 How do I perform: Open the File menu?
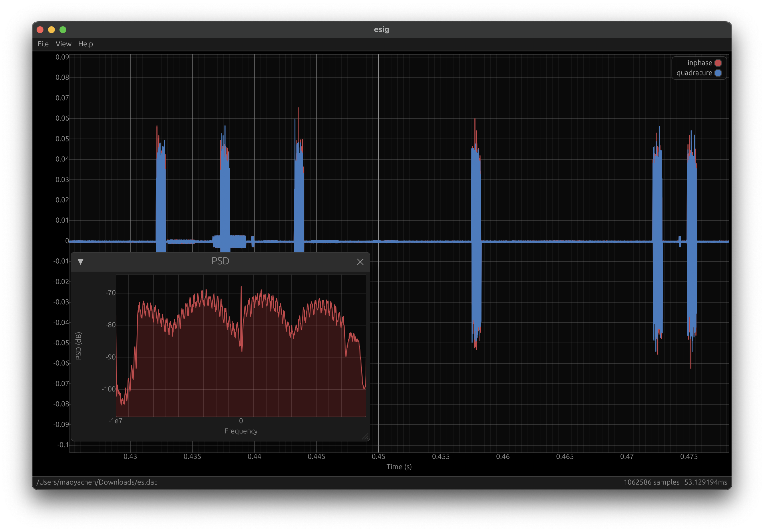click(x=43, y=44)
